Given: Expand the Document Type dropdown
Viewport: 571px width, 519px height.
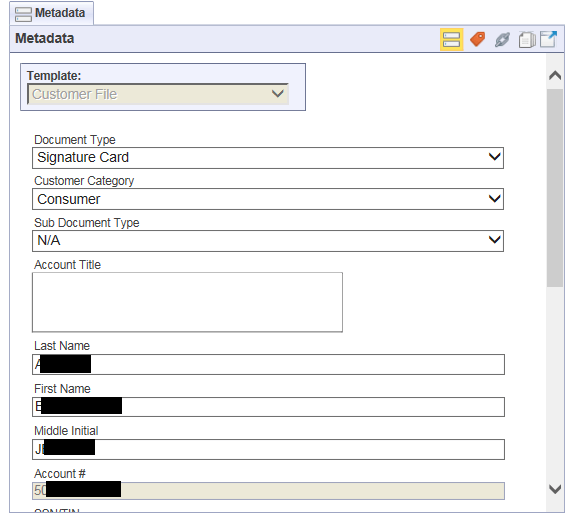Looking at the screenshot, I should coord(268,158).
